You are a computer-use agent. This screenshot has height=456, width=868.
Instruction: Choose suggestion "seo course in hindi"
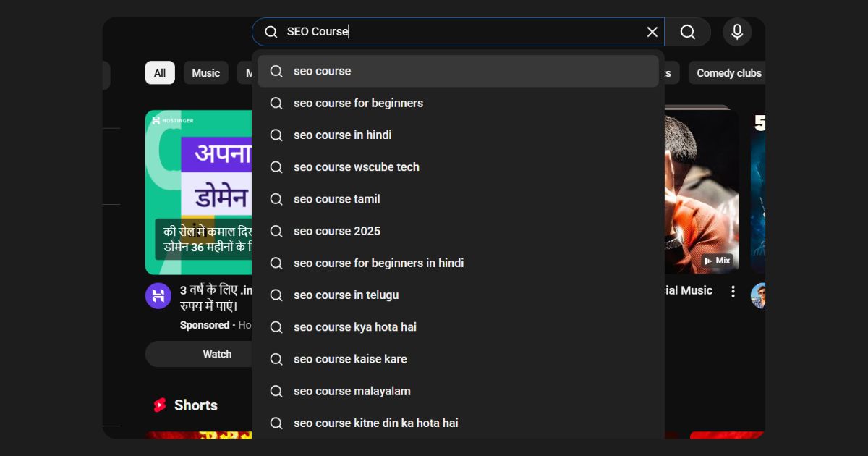click(x=458, y=135)
